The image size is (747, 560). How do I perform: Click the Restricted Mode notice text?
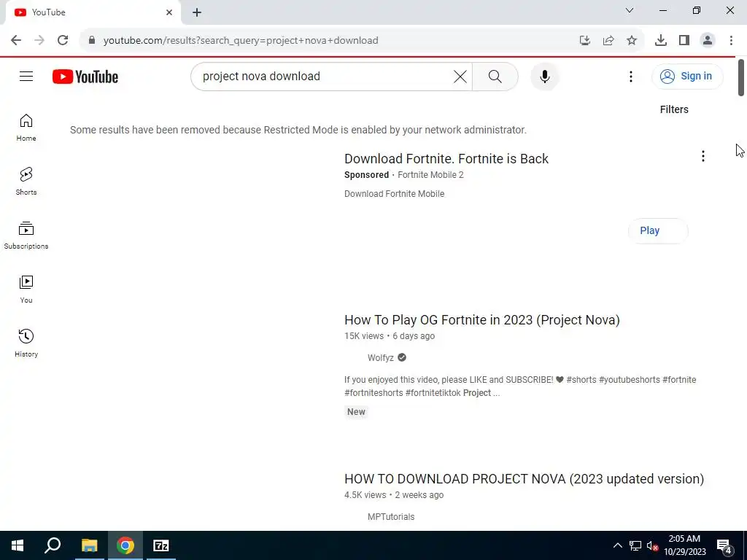(298, 130)
